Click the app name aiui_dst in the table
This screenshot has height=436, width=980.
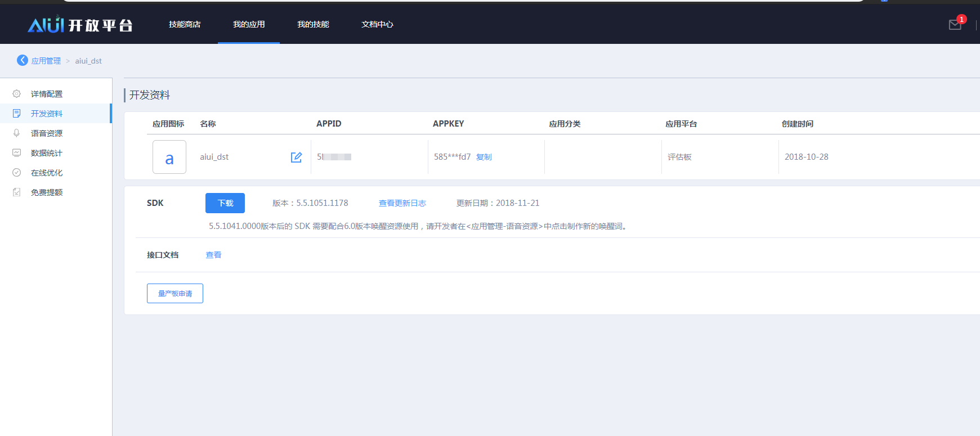pyautogui.click(x=214, y=157)
